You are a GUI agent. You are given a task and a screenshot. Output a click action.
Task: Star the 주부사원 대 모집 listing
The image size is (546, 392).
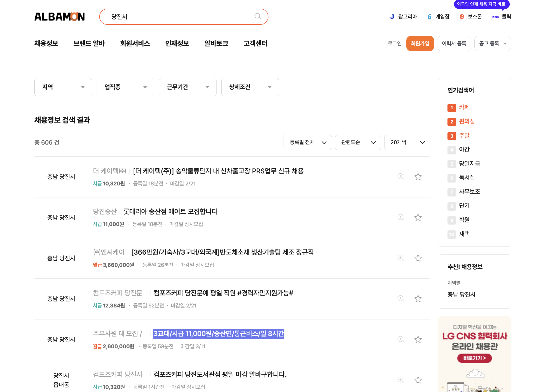click(418, 339)
